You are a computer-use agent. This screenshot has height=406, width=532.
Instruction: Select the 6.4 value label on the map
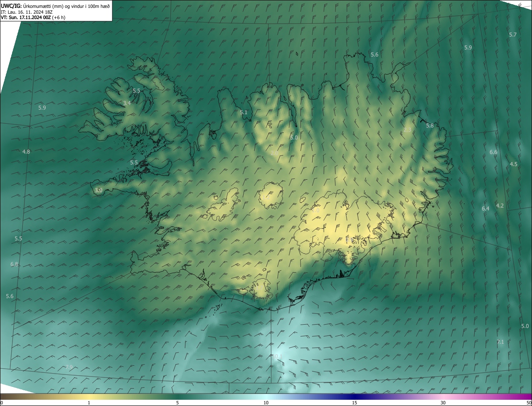tap(485, 208)
